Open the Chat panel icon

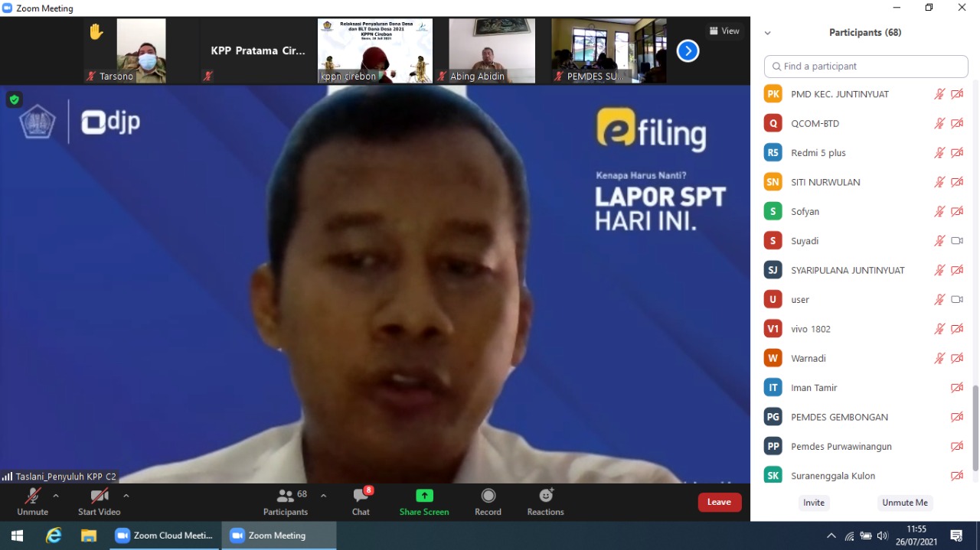coord(361,496)
